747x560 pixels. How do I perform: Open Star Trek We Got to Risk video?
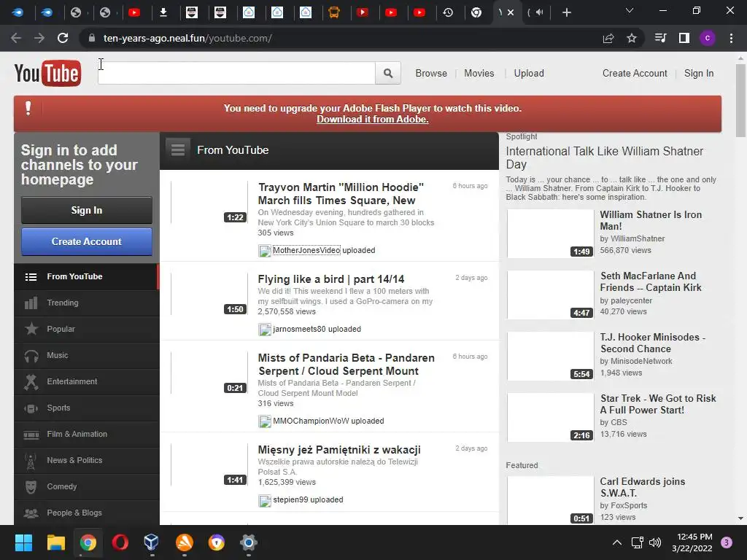pyautogui.click(x=657, y=404)
